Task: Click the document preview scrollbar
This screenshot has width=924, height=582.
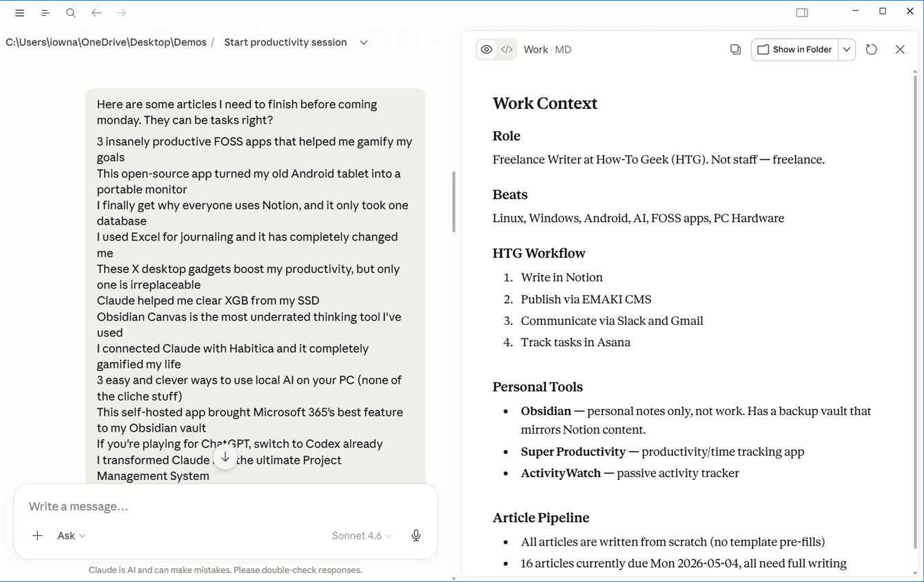Action: (915, 310)
